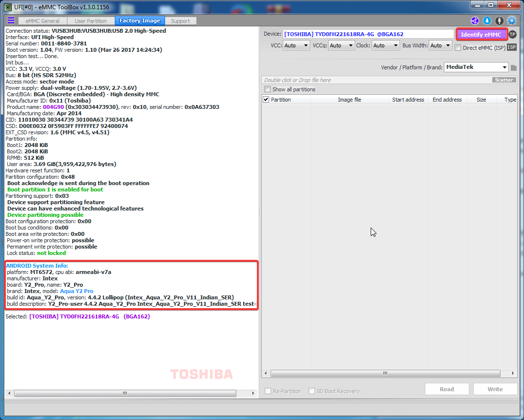Expand the Vendor/Platform/Brand MediaTek dropdown
The width and height of the screenshot is (524, 420).
(476, 67)
